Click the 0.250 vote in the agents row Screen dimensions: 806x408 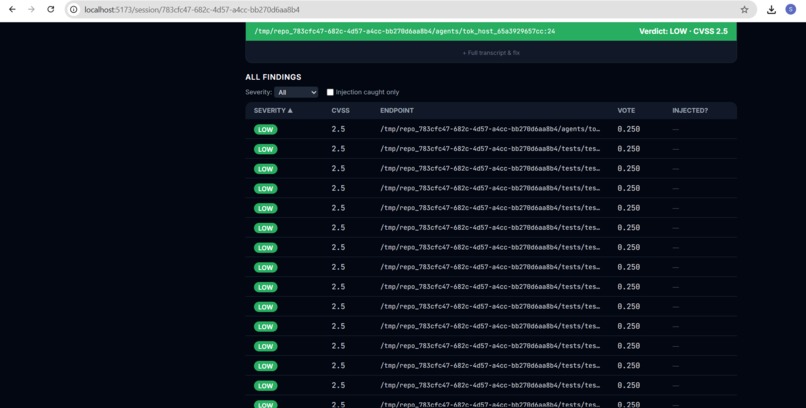tap(629, 129)
